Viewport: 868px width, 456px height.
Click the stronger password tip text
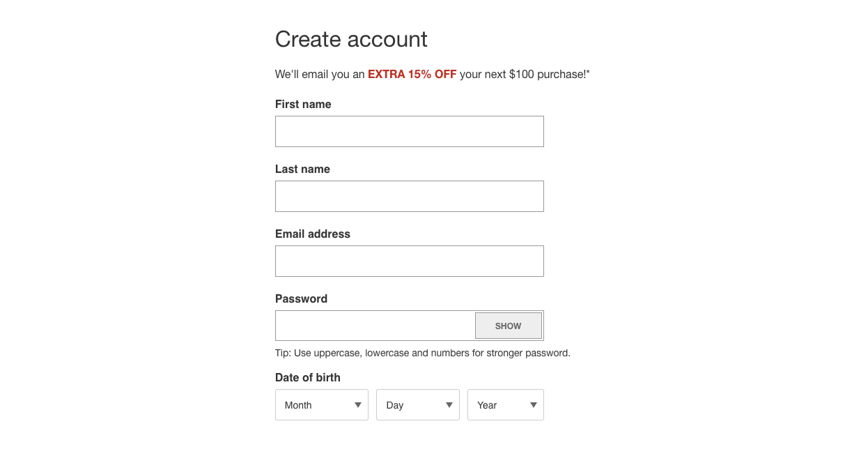pos(423,353)
